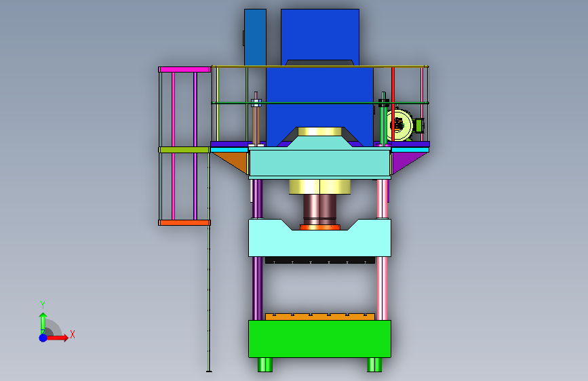Screen dimensions: 588x381
Task: Click the blue Z axis ball of triad
Action: click(x=43, y=338)
